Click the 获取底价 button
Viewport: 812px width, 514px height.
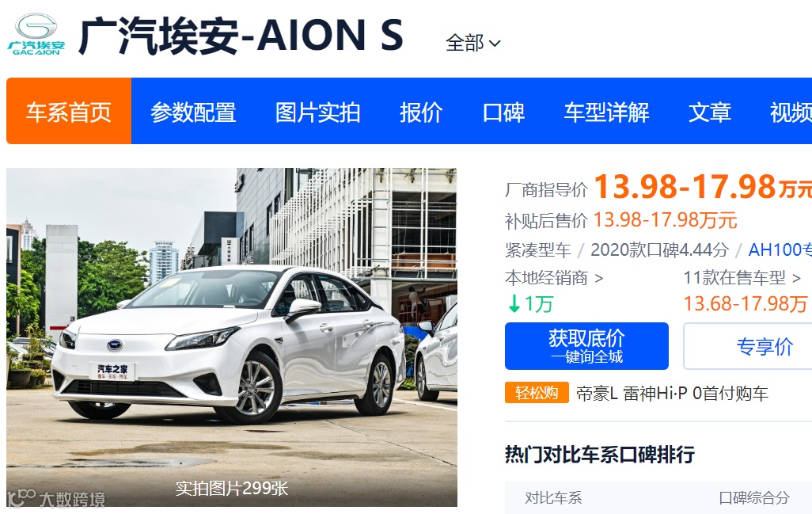[x=586, y=346]
